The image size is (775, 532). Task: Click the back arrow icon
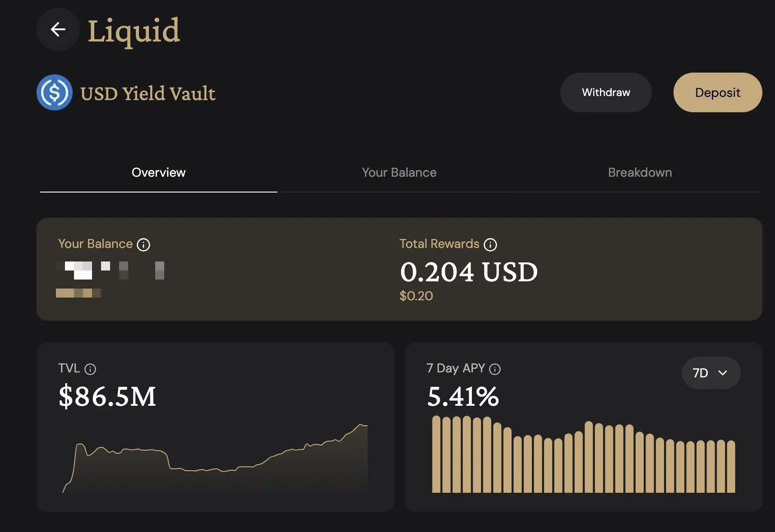(58, 30)
